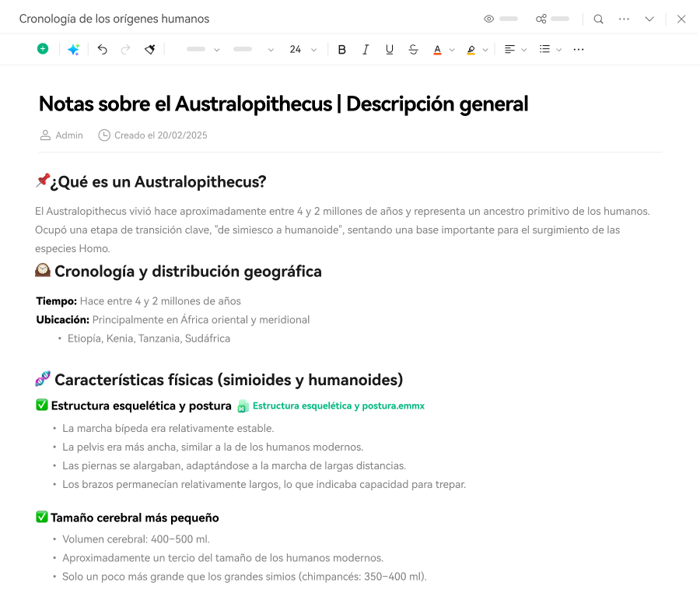Open the AI assistant sparkle tool
The image size is (700, 593).
pos(73,49)
